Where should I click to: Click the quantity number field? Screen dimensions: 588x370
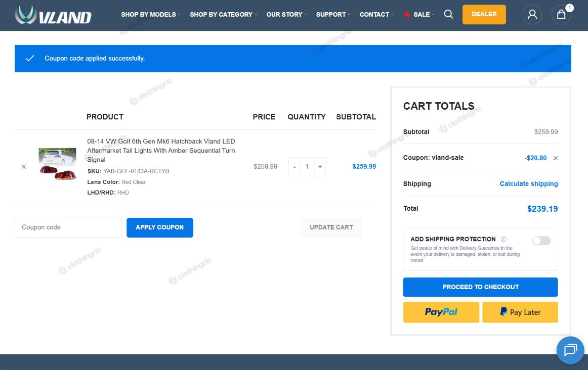pyautogui.click(x=307, y=167)
